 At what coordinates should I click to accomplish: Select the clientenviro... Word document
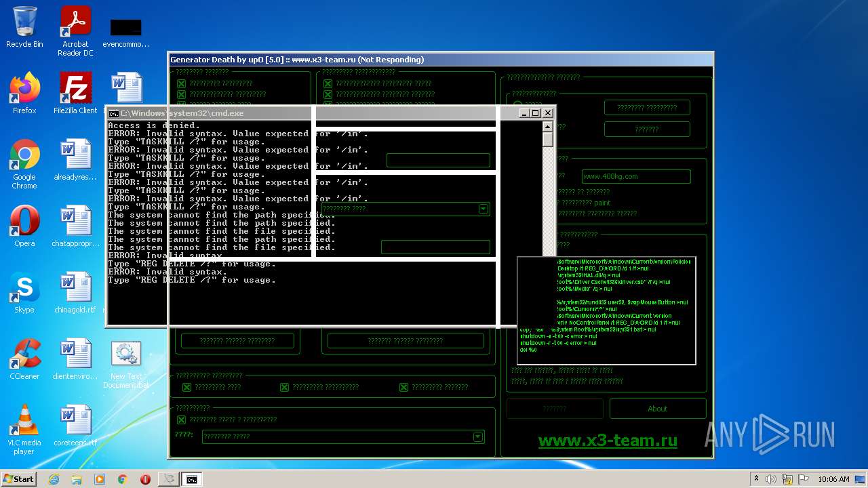click(x=75, y=359)
